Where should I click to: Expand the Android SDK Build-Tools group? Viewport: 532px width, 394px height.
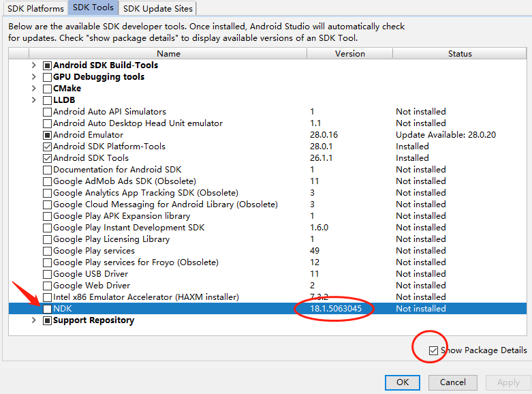[33, 65]
